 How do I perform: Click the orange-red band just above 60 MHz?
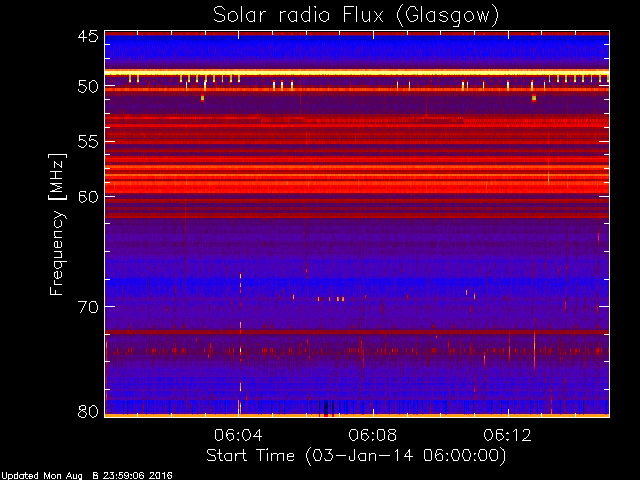click(356, 186)
